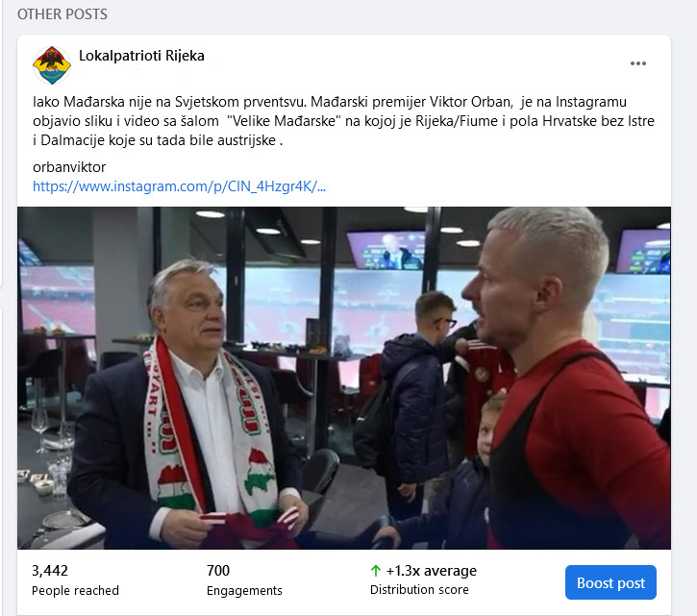The width and height of the screenshot is (697, 616).
Task: Click the +1.3x average distribution score
Action: [432, 571]
